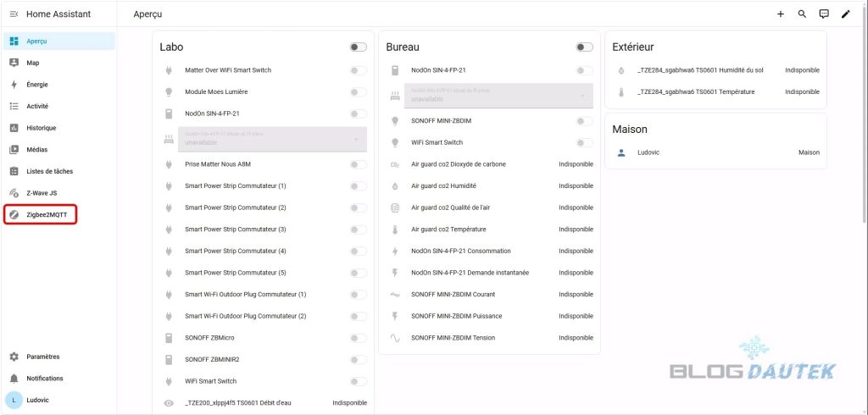
Task: Click thermometer icon of TS0601 Température in Extérieur
Action: [621, 91]
